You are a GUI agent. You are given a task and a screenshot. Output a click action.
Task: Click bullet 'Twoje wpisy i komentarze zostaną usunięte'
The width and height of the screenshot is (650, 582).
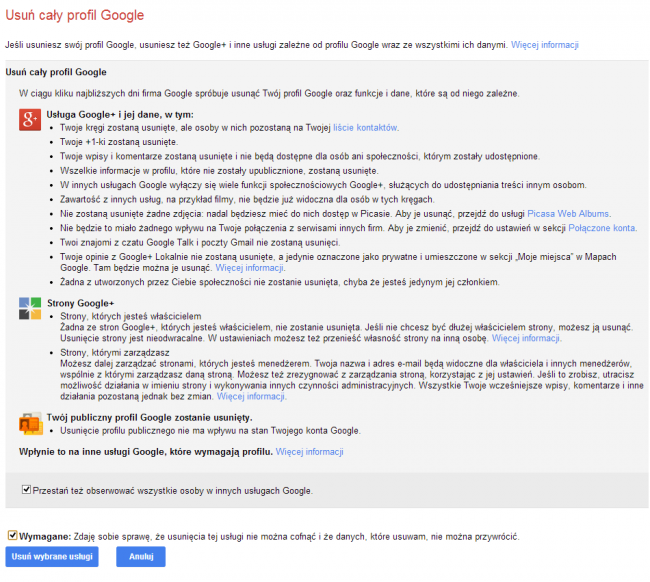coord(300,156)
